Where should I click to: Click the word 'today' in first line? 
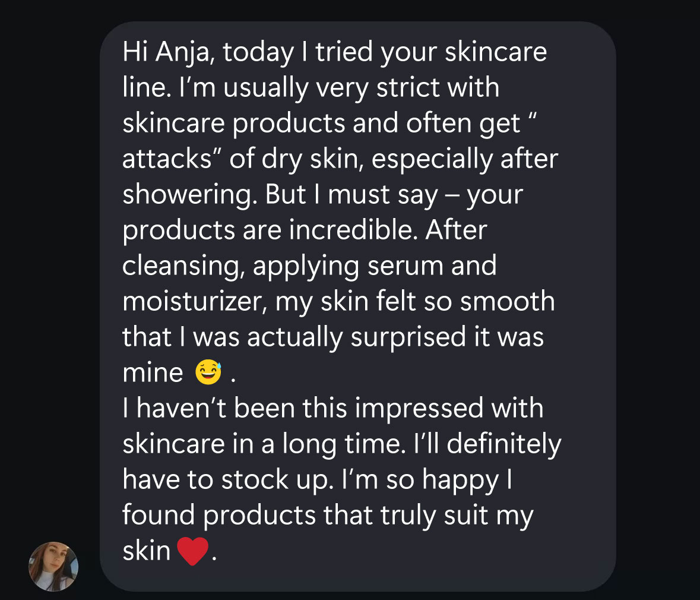(x=258, y=53)
